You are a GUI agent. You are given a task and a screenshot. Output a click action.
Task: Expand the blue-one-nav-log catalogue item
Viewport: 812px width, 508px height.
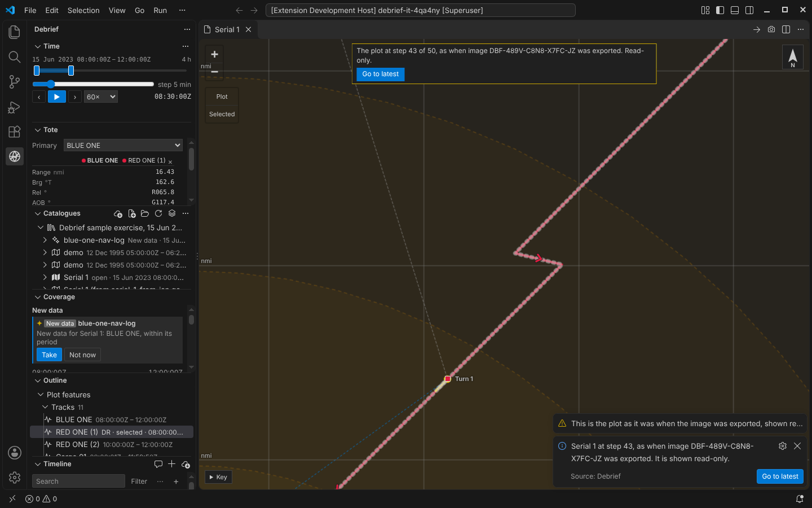pos(45,240)
